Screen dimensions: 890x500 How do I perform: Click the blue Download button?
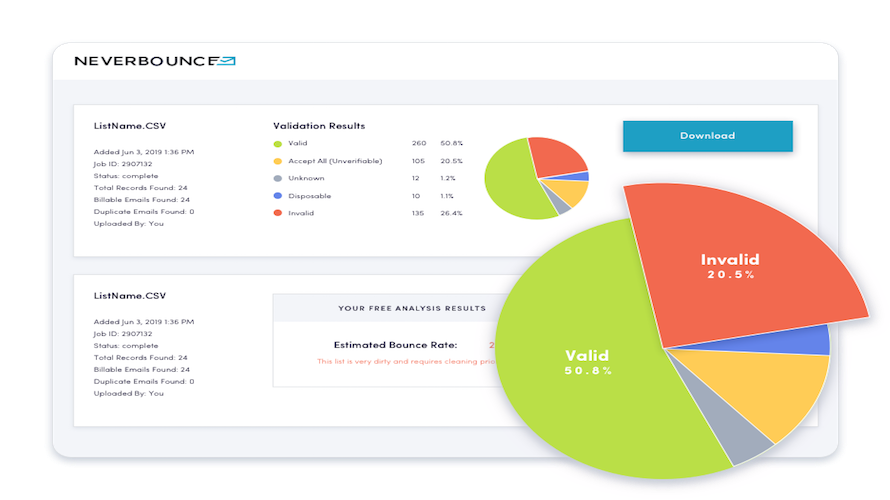click(707, 136)
